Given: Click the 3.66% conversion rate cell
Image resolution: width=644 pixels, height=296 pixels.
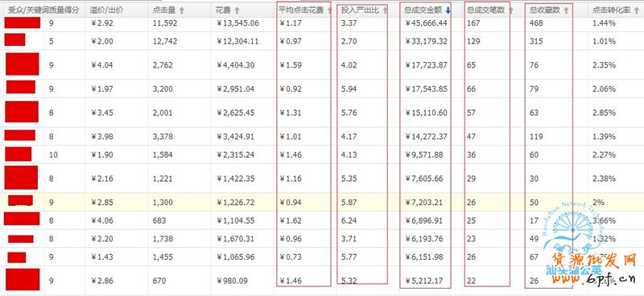Looking at the screenshot, I should (x=605, y=221).
